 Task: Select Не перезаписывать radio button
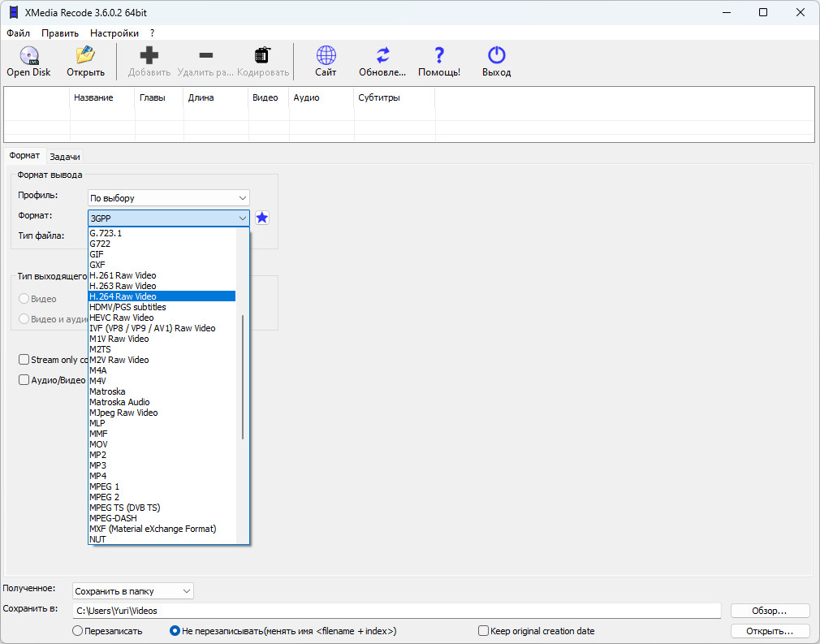tap(175, 631)
